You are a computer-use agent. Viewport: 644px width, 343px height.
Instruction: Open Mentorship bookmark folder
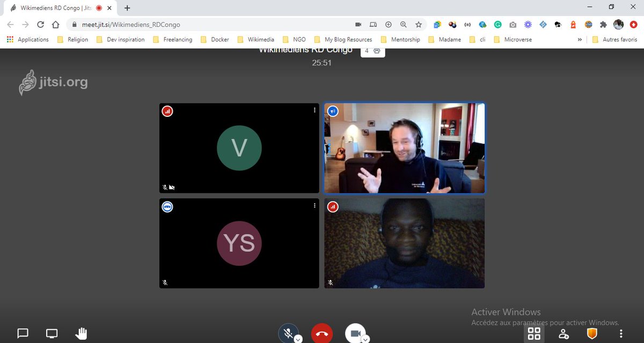[400, 40]
